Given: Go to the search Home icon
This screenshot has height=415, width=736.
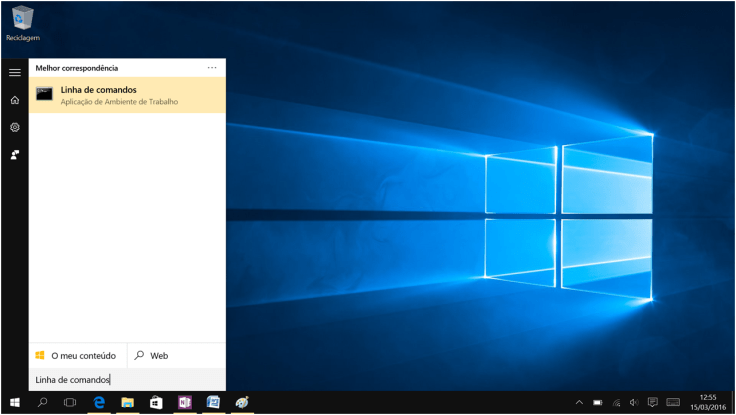Looking at the screenshot, I should pos(15,100).
